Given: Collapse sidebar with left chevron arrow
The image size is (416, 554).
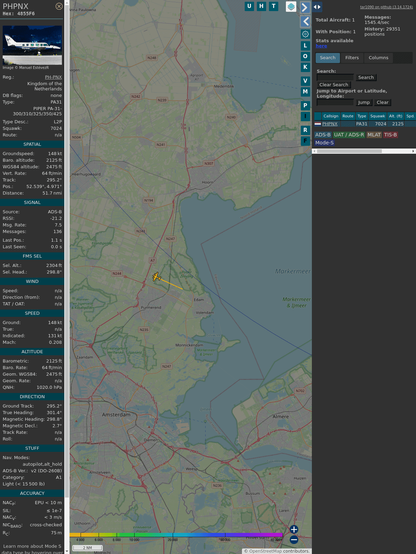Looking at the screenshot, I should pyautogui.click(x=305, y=22).
